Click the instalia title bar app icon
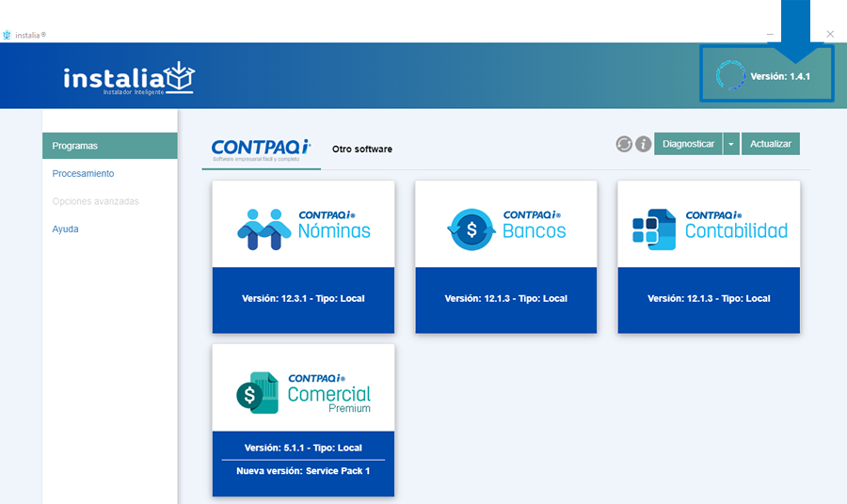Viewport: 847px width, 504px height. pos(7,35)
